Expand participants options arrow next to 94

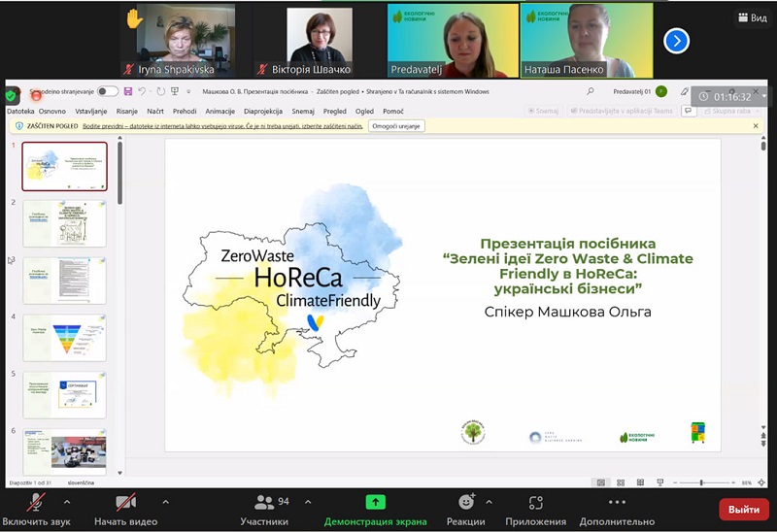(x=308, y=502)
